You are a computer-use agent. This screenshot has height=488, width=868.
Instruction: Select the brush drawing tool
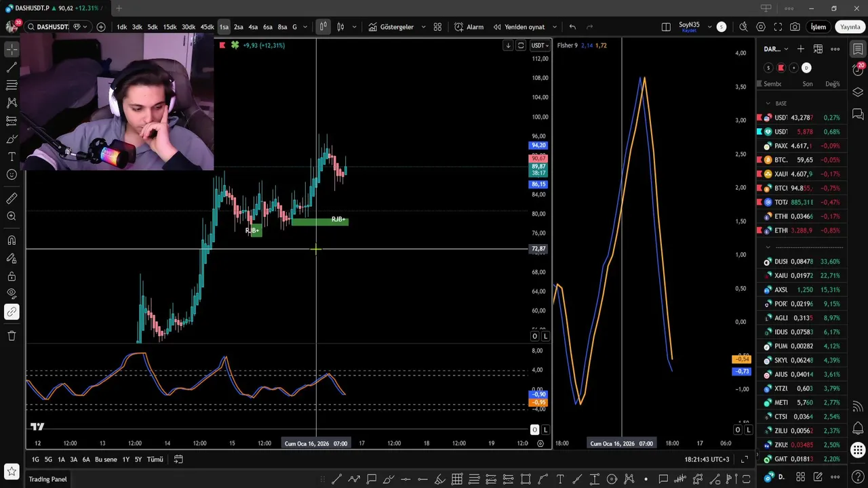[x=12, y=139]
